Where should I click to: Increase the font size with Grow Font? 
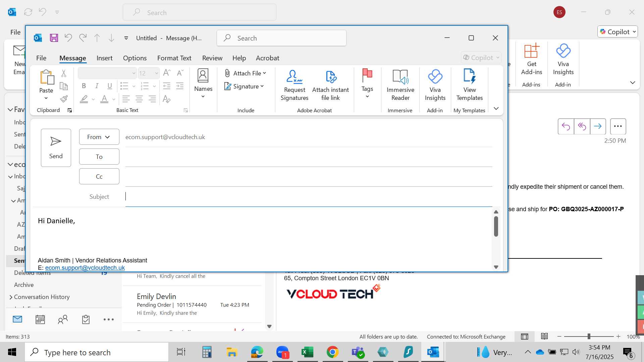(167, 73)
